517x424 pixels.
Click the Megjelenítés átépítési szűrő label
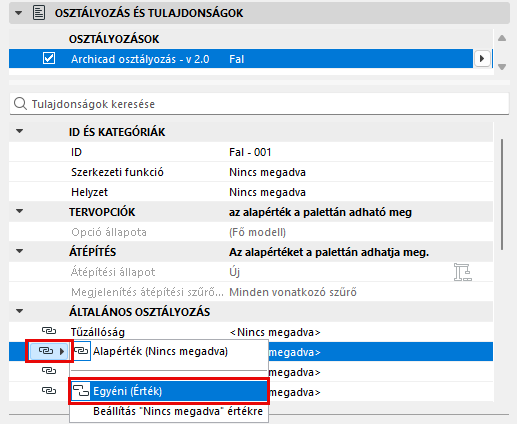click(147, 292)
